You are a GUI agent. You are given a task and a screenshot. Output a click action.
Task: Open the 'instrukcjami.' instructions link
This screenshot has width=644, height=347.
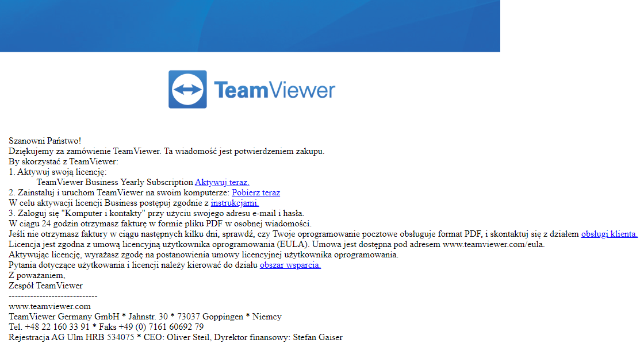click(235, 203)
